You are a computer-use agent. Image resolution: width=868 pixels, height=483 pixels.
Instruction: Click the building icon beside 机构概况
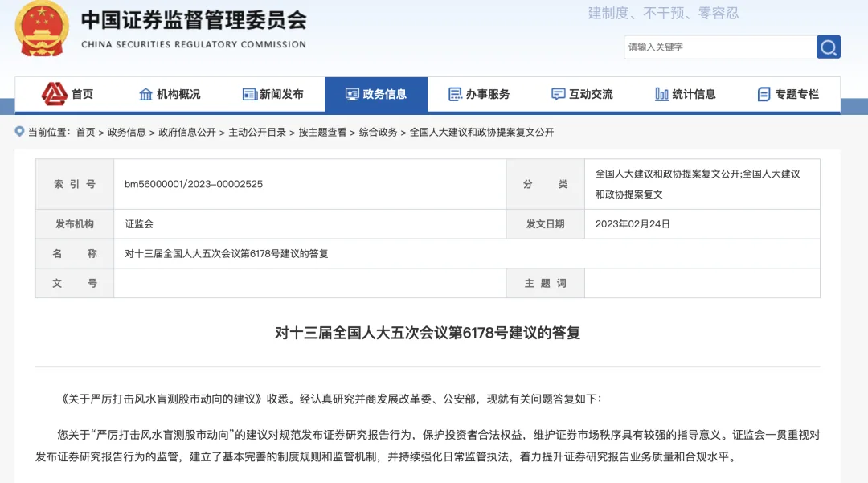[145, 95]
